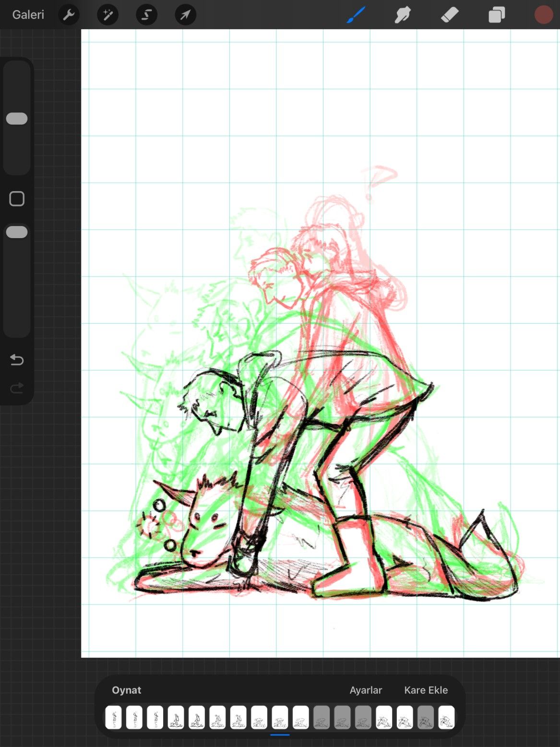
Task: Tap the brush opacity slider handle
Action: click(17, 232)
